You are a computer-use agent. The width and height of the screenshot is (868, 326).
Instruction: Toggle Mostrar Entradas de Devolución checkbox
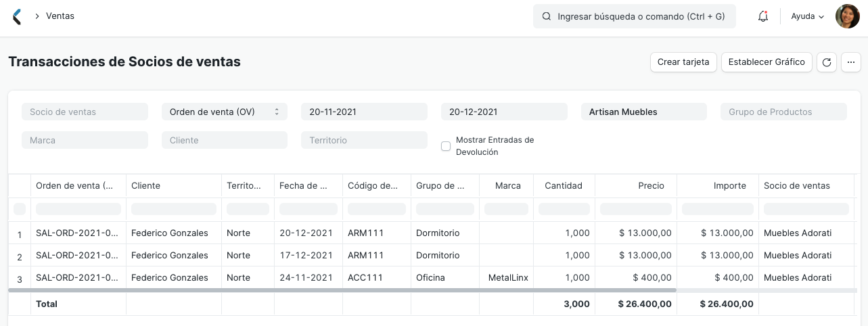tap(446, 146)
